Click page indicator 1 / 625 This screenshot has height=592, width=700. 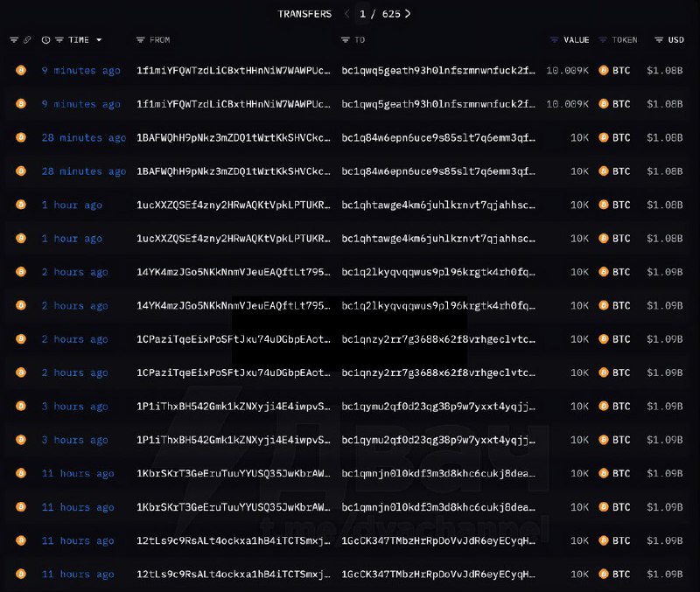tap(377, 14)
